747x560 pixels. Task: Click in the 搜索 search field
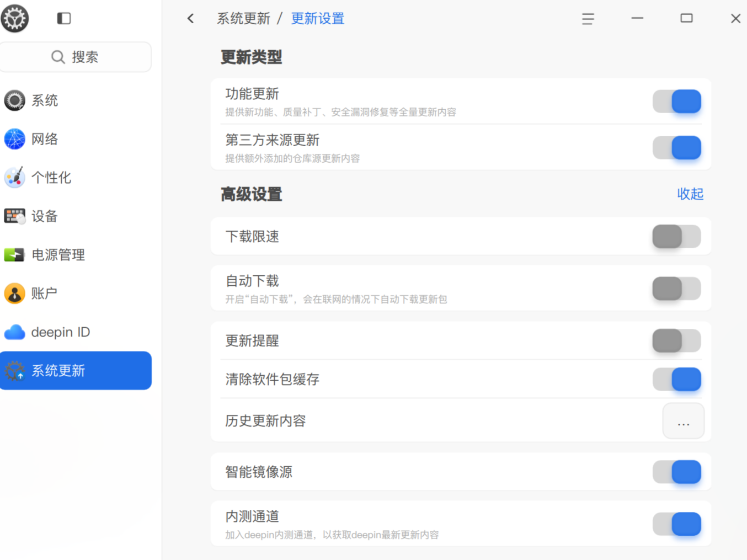76,57
